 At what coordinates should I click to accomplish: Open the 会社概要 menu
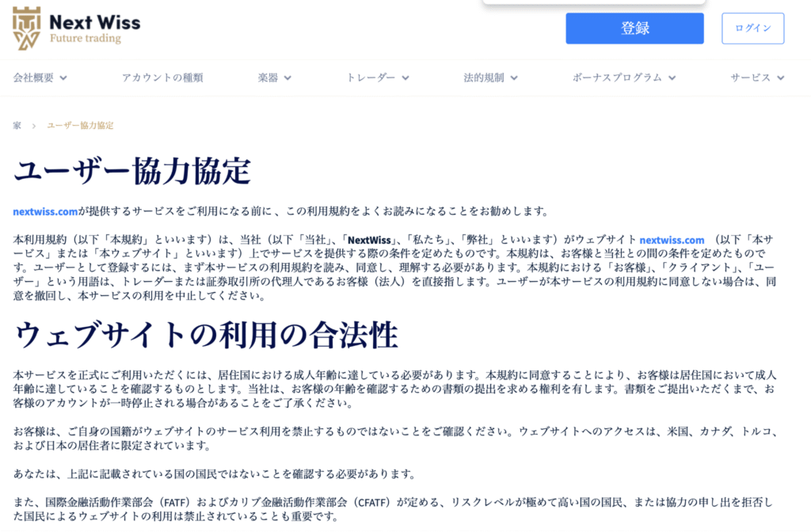click(x=33, y=78)
